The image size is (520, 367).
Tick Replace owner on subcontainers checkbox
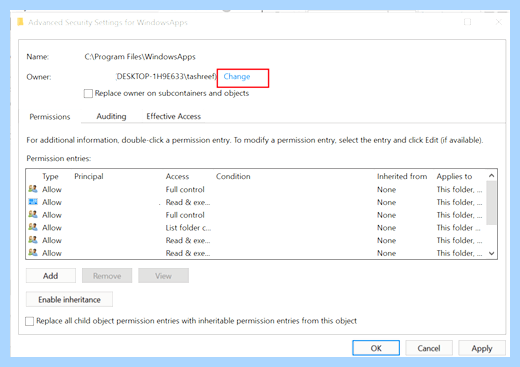click(88, 93)
